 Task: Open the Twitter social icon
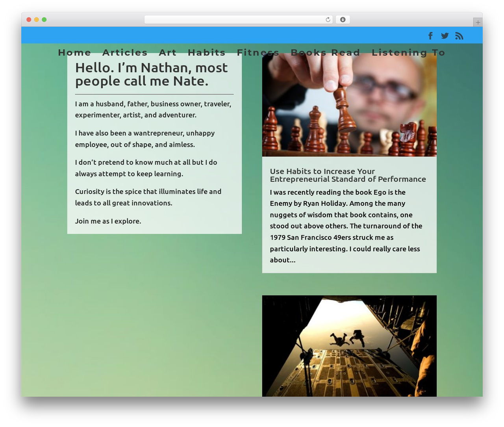tap(445, 36)
